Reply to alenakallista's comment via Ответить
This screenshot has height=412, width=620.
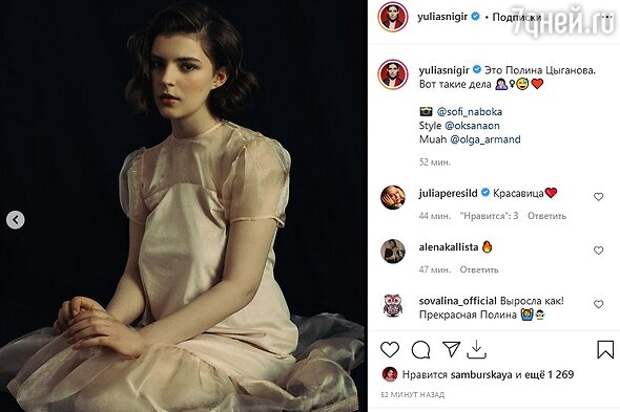point(479,270)
